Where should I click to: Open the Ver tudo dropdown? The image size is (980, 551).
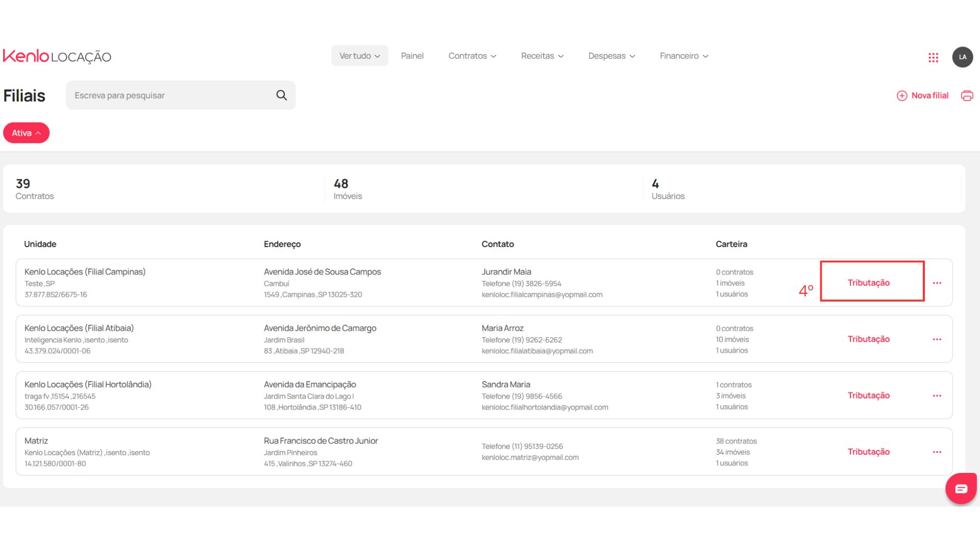click(x=359, y=56)
